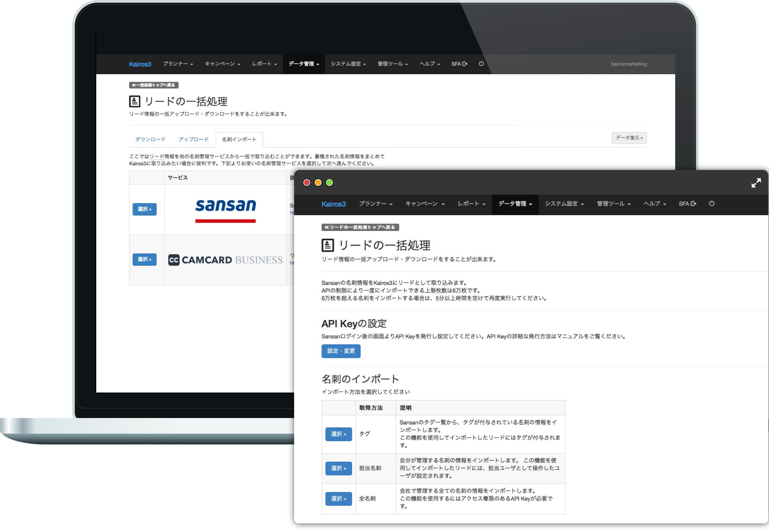Viewport: 769px width, 532px height.
Task: Click the power icon in the laptop window navbar
Action: [481, 64]
